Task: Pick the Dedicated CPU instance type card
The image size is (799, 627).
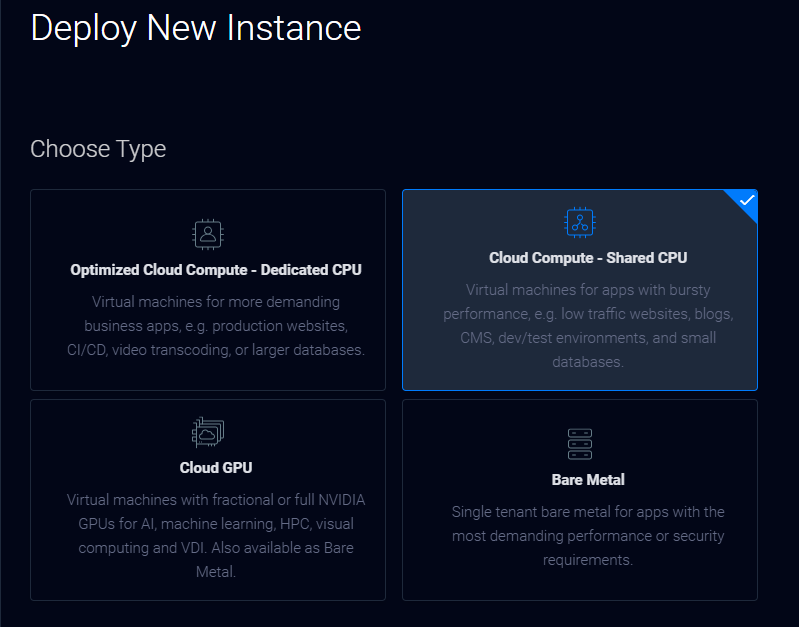Action: 208,290
